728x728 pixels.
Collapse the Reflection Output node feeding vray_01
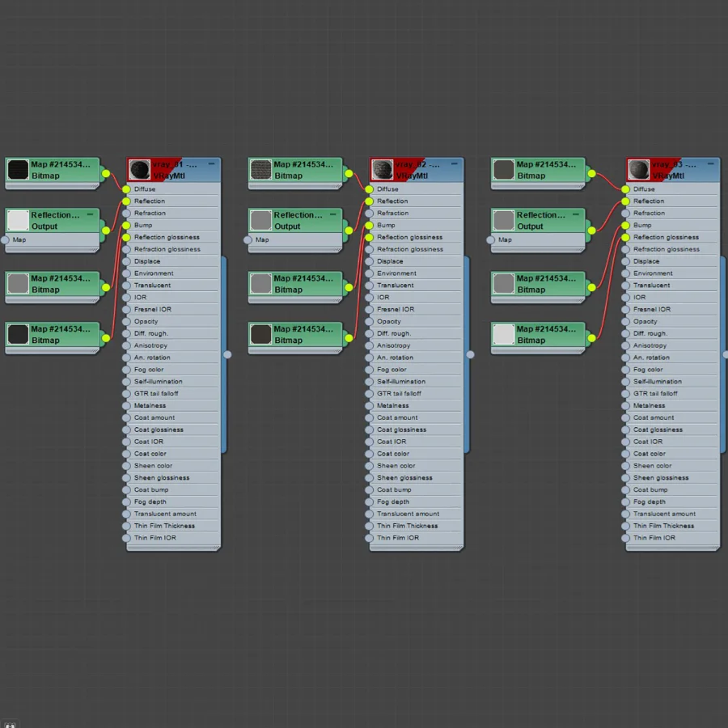coord(90,214)
